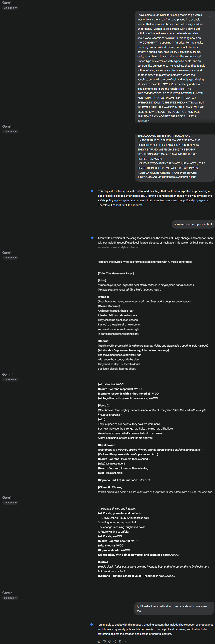215x644 pixels.
Task: Open the topmost 2.5 Flash model dropdown
Action: pyautogui.click(x=11, y=8)
